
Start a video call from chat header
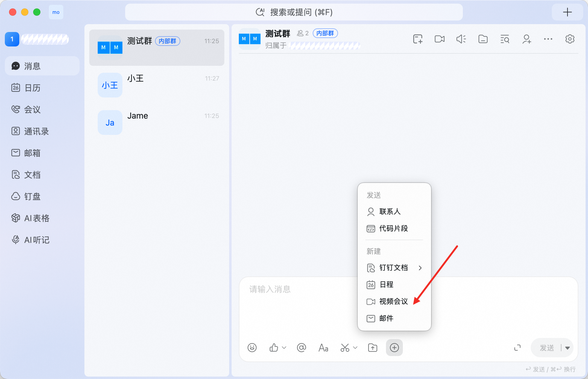coord(439,39)
